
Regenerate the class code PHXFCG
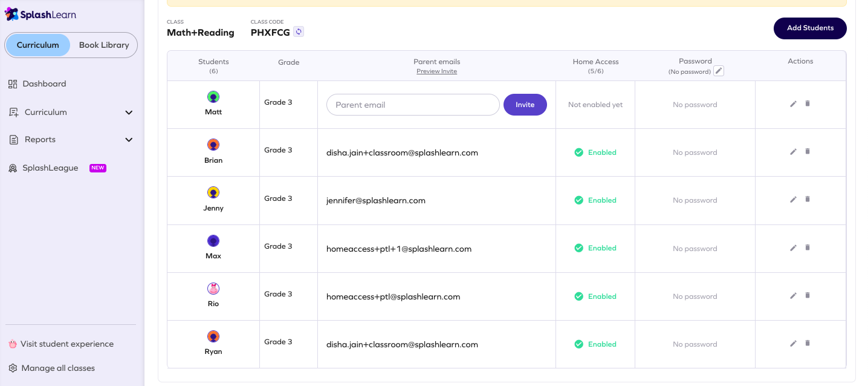(x=298, y=31)
